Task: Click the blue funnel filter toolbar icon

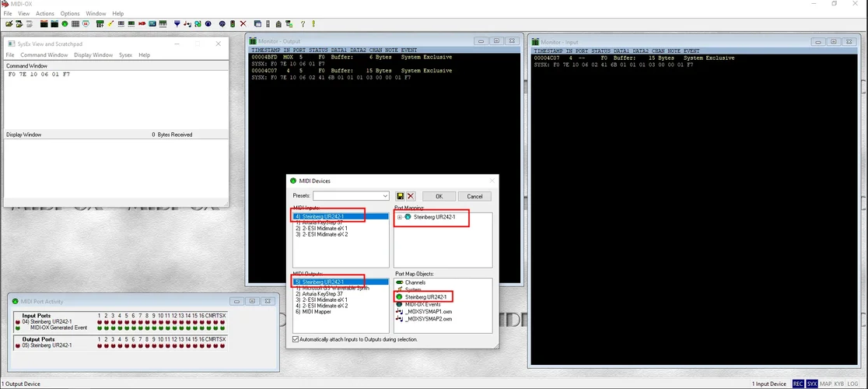Action: (177, 24)
